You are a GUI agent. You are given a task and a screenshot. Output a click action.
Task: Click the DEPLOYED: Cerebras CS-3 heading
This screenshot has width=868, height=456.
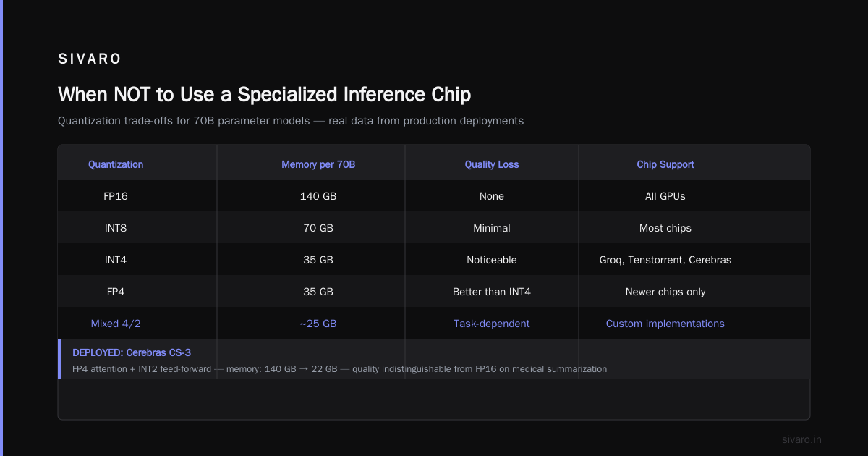[x=132, y=352]
